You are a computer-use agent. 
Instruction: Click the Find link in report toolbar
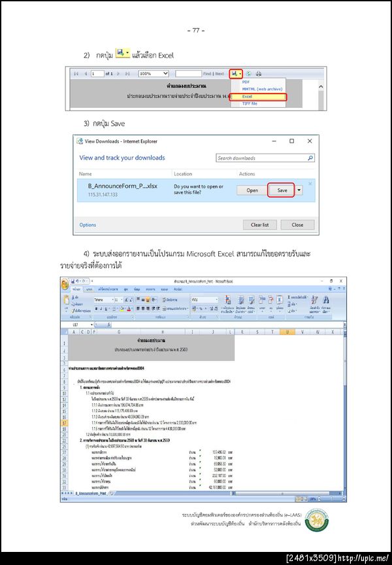[x=207, y=74]
